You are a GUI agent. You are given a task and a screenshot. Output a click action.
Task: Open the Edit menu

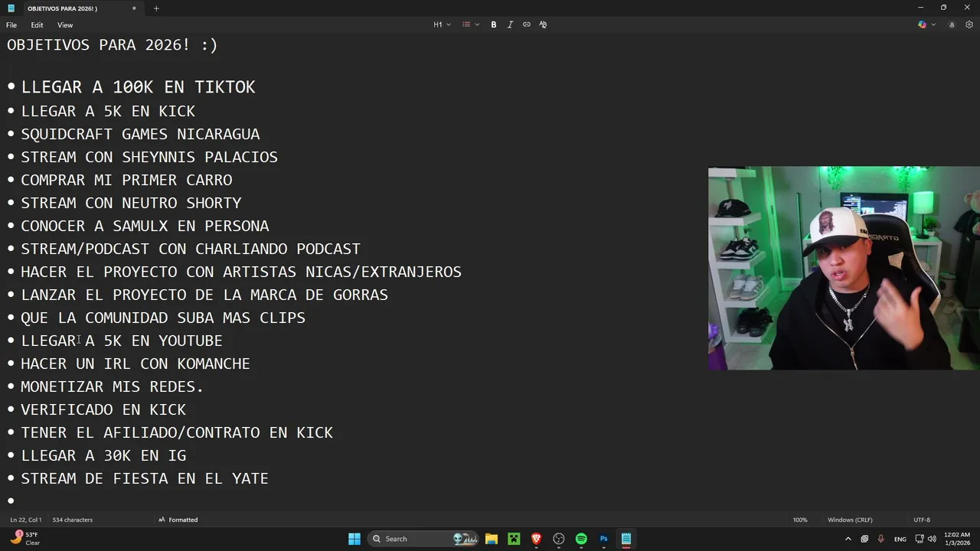(x=37, y=24)
